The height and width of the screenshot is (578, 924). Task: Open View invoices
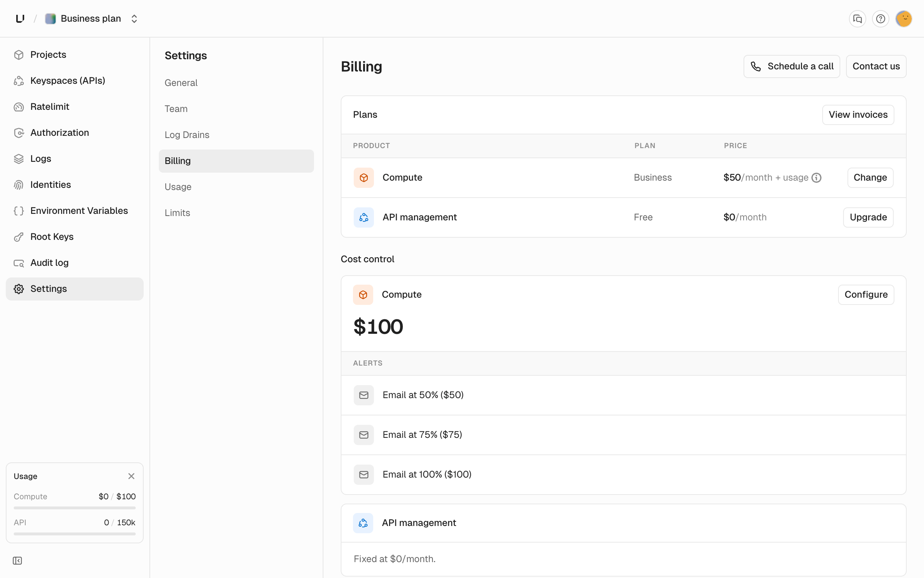(858, 115)
